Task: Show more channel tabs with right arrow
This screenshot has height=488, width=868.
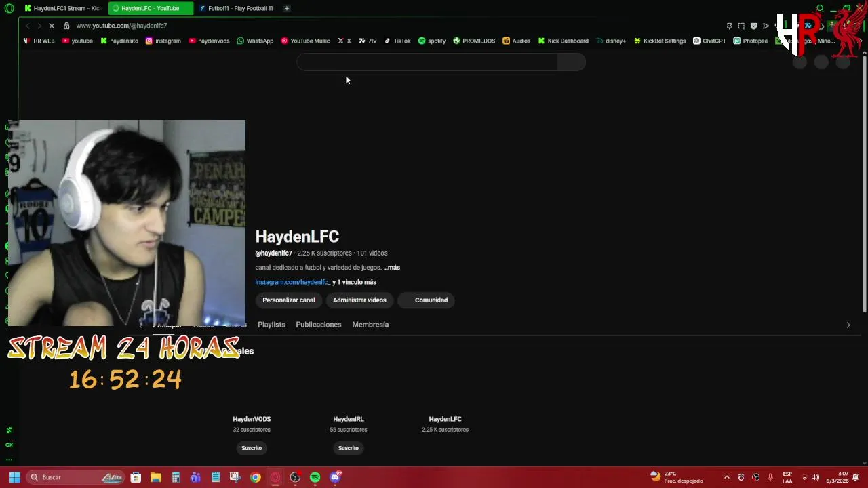Action: 848,325
